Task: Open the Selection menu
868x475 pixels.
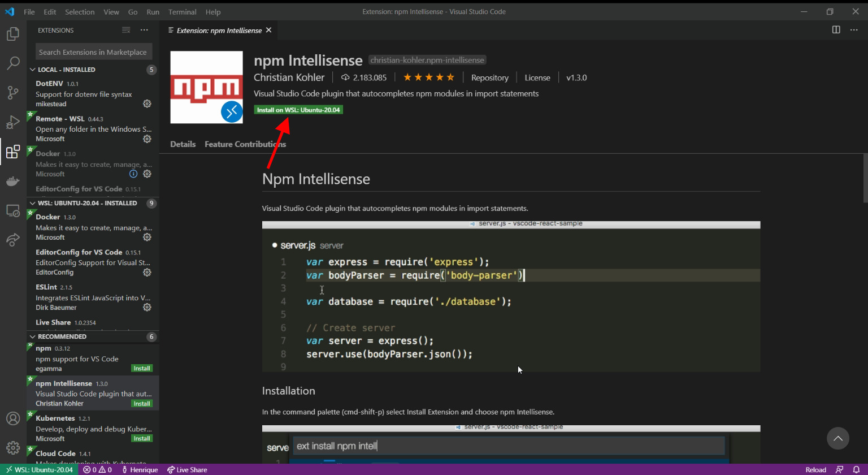Action: tap(80, 12)
